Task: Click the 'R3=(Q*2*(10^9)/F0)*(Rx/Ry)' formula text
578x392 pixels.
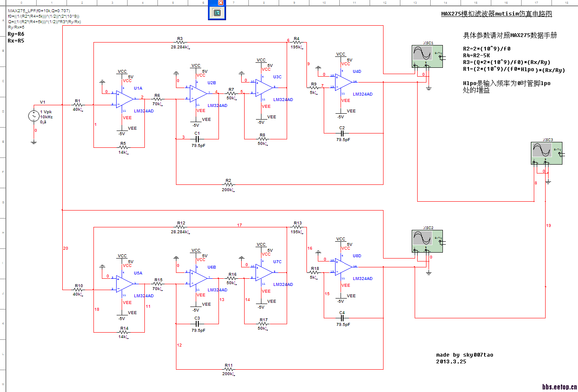Action: [507, 62]
